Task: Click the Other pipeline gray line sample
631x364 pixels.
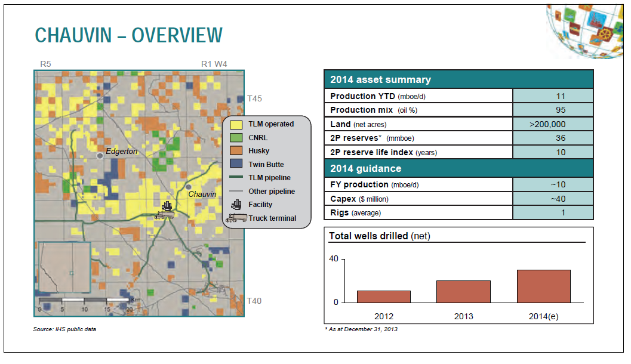Action: 236,191
